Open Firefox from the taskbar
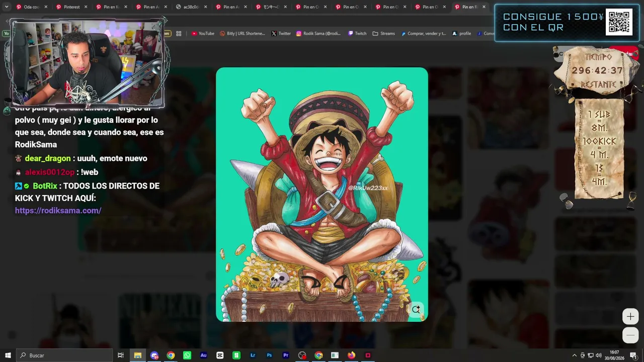Screen dimensions: 644x362 click(351, 355)
